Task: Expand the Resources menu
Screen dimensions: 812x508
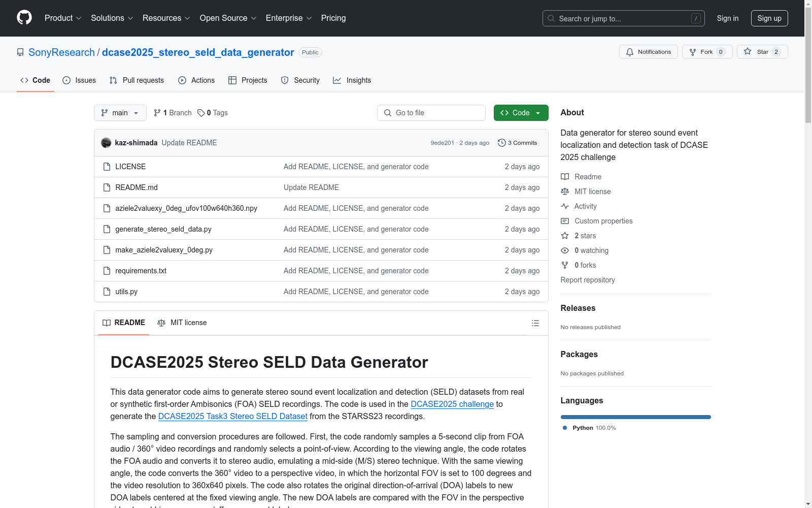Action: point(166,18)
